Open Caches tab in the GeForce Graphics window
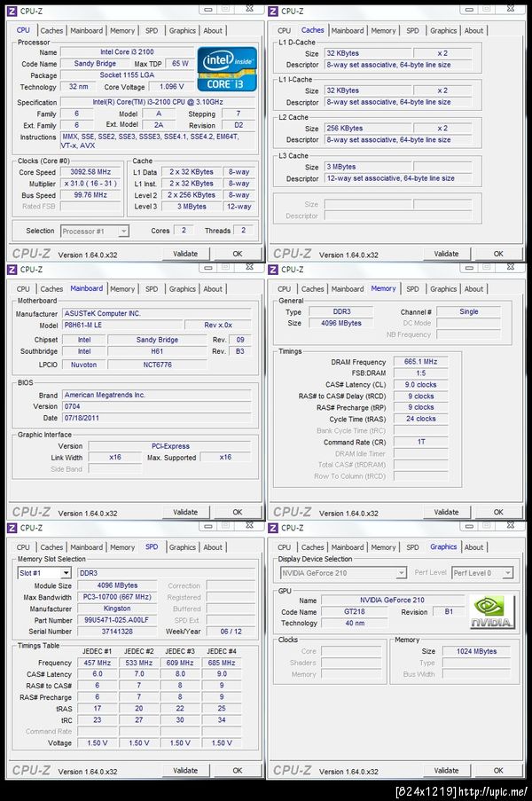 (x=312, y=547)
